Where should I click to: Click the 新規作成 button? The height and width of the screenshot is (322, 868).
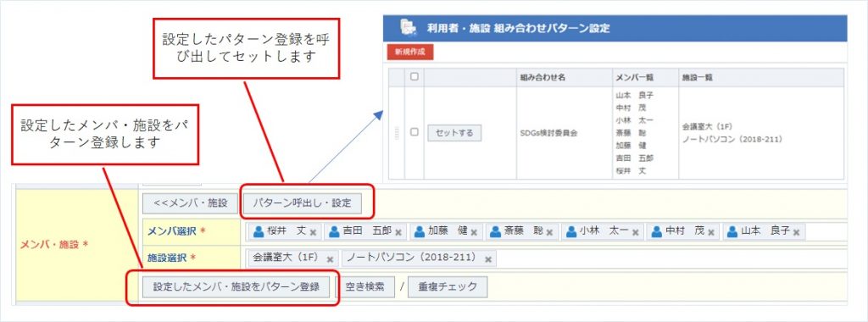point(409,52)
